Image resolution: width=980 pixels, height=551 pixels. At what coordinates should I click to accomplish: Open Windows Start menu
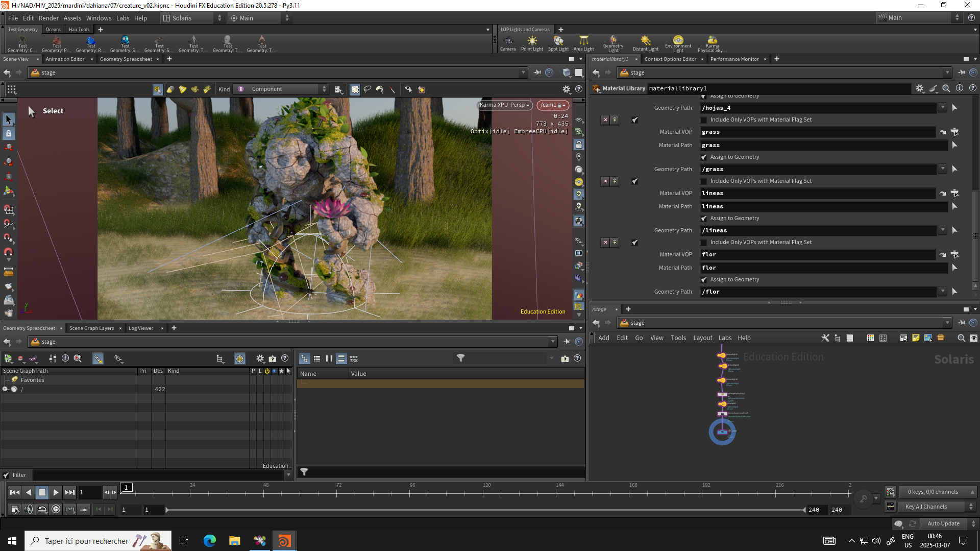(x=12, y=541)
